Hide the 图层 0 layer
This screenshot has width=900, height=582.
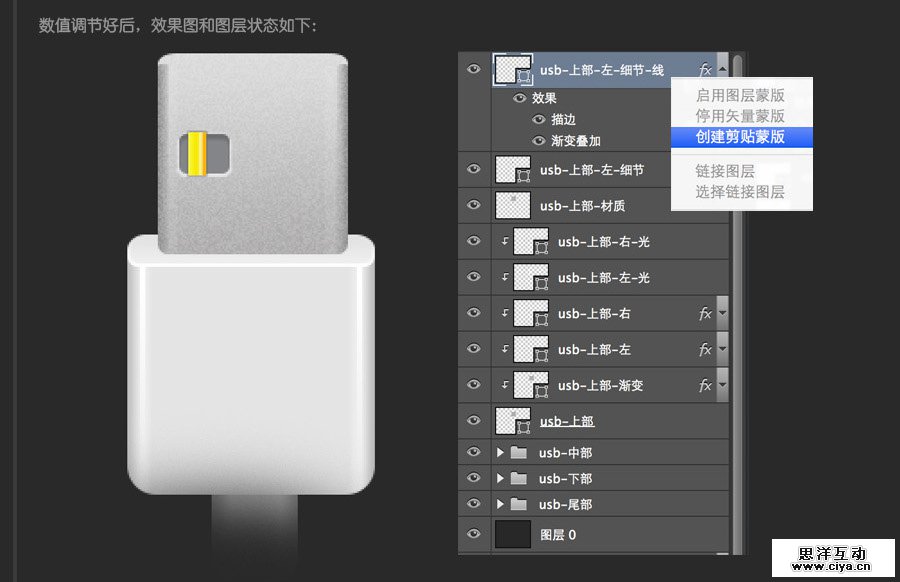click(473, 534)
